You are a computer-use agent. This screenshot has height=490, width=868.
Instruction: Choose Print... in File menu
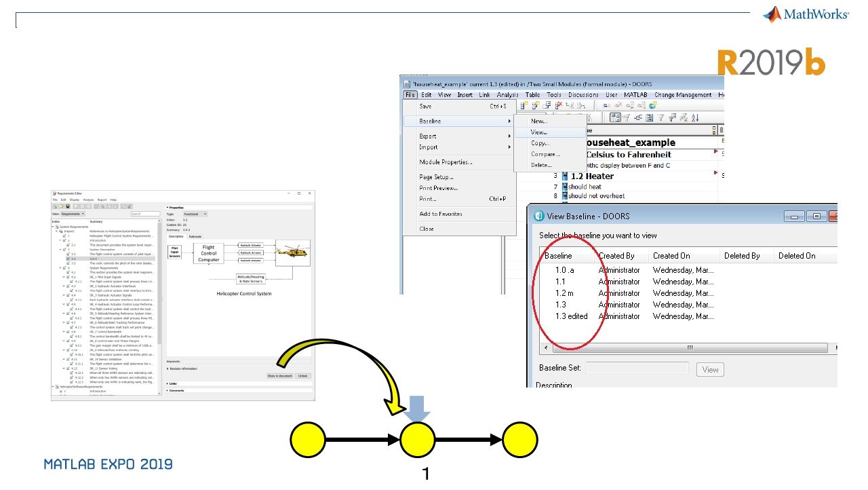[459, 199]
